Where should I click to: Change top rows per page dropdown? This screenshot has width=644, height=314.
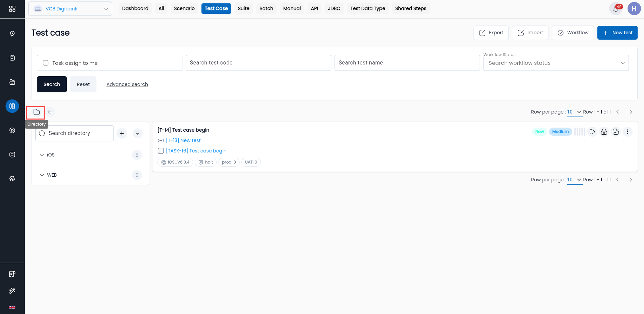pyautogui.click(x=574, y=112)
